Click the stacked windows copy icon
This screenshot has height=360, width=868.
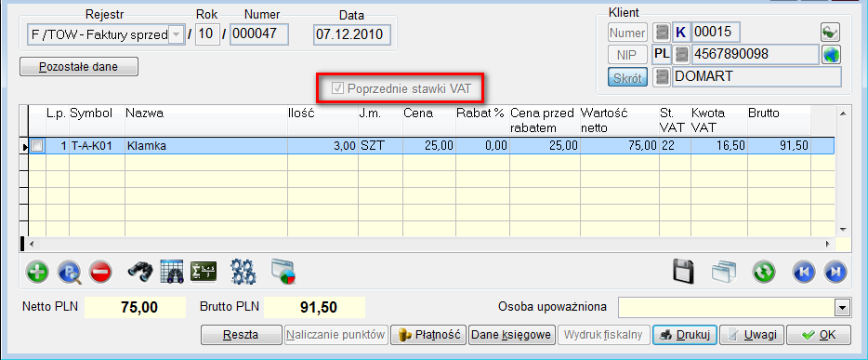(724, 272)
